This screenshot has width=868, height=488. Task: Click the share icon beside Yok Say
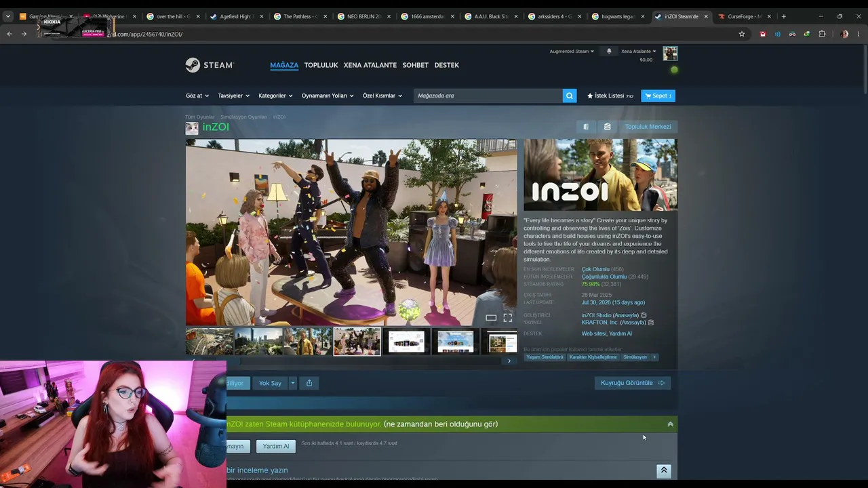pyautogui.click(x=309, y=383)
